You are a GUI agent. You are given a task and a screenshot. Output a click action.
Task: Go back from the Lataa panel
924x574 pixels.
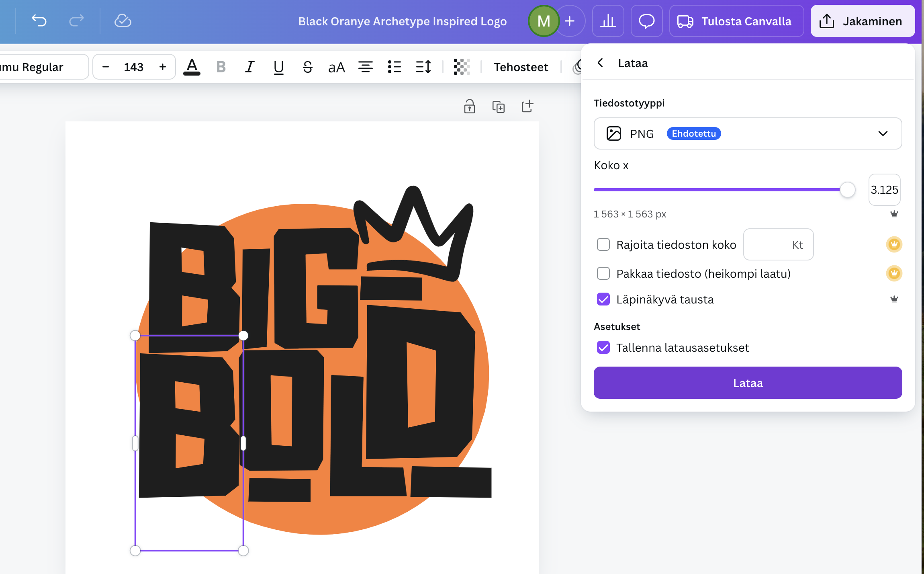(x=600, y=63)
